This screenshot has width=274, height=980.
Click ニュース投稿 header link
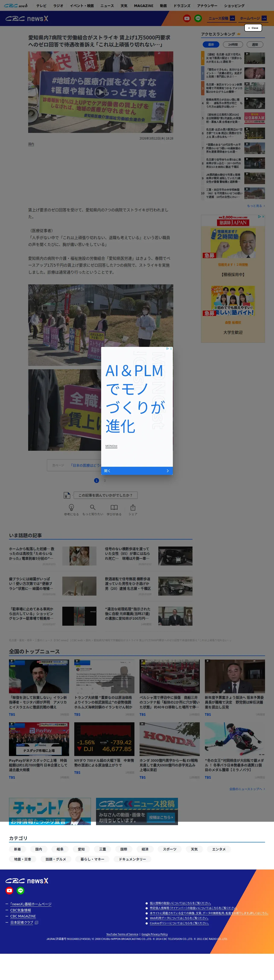tap(222, 18)
